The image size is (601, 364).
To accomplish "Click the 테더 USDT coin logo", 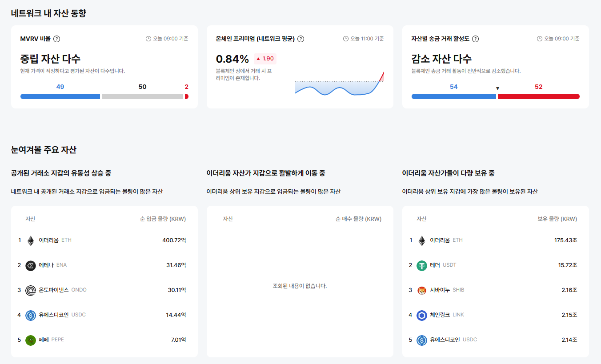I will click(422, 265).
